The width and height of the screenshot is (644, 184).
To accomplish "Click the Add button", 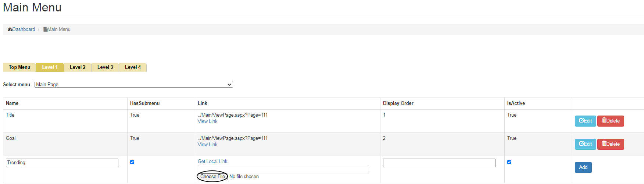I will 583,167.
